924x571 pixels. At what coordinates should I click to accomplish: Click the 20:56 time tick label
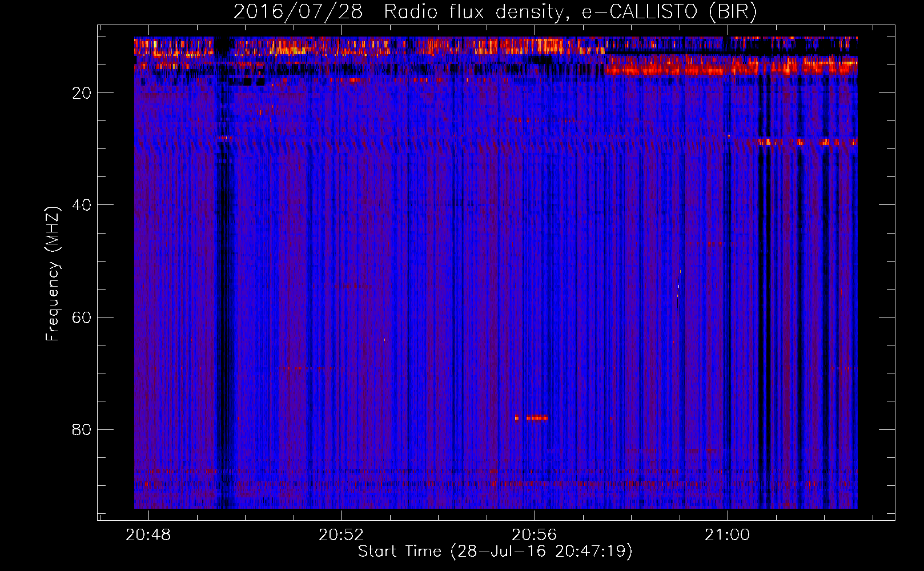tap(535, 535)
